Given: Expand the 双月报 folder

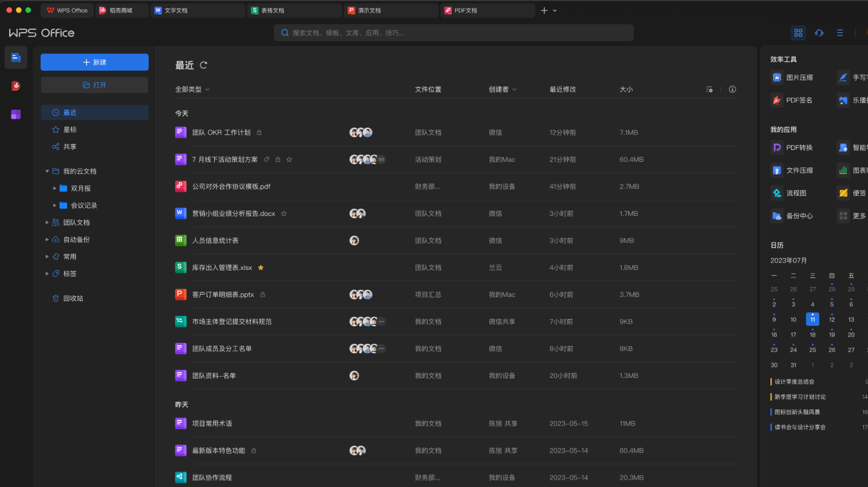Looking at the screenshot, I should tap(56, 188).
